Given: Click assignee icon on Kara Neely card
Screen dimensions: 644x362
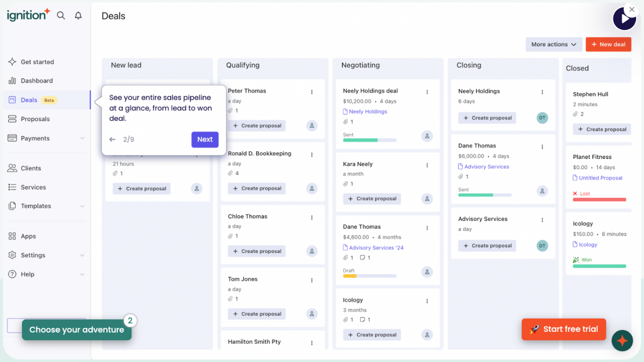Looking at the screenshot, I should [x=427, y=199].
